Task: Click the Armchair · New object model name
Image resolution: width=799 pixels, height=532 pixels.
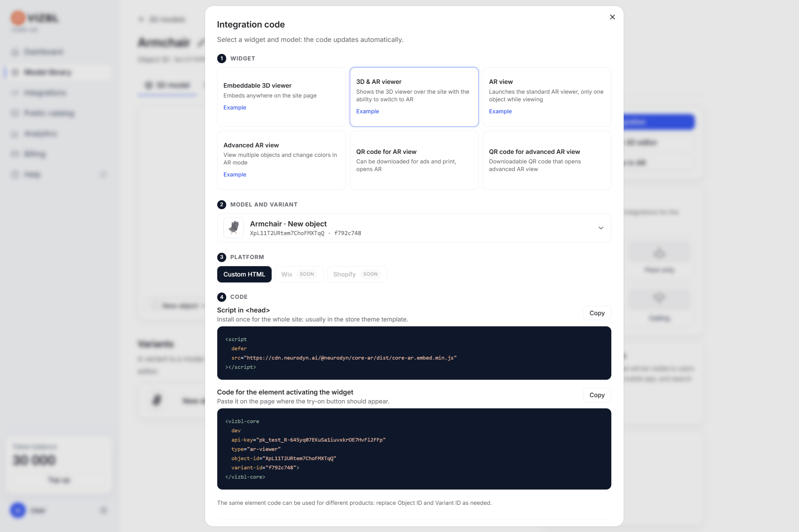Action: [x=288, y=224]
